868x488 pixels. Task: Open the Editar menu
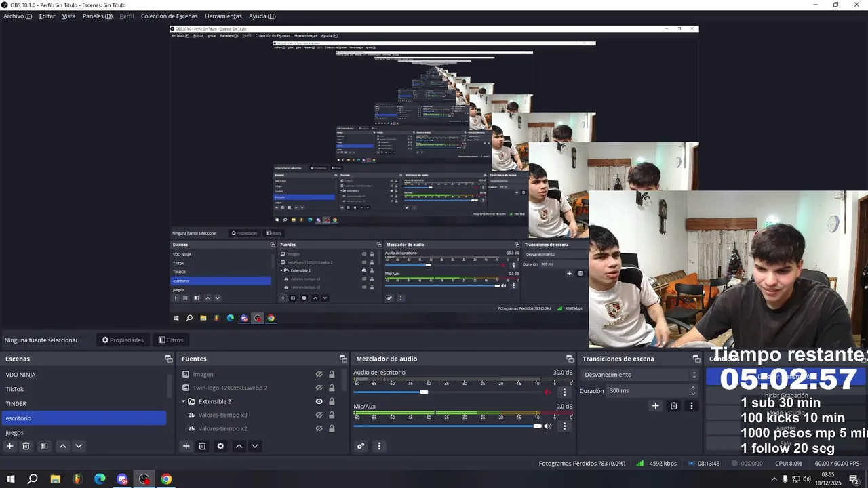[x=47, y=16]
